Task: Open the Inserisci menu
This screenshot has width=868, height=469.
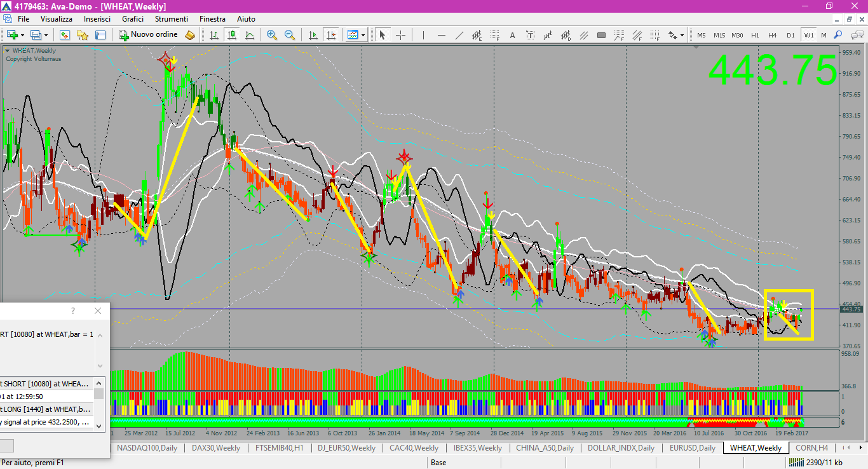Action: 98,19
